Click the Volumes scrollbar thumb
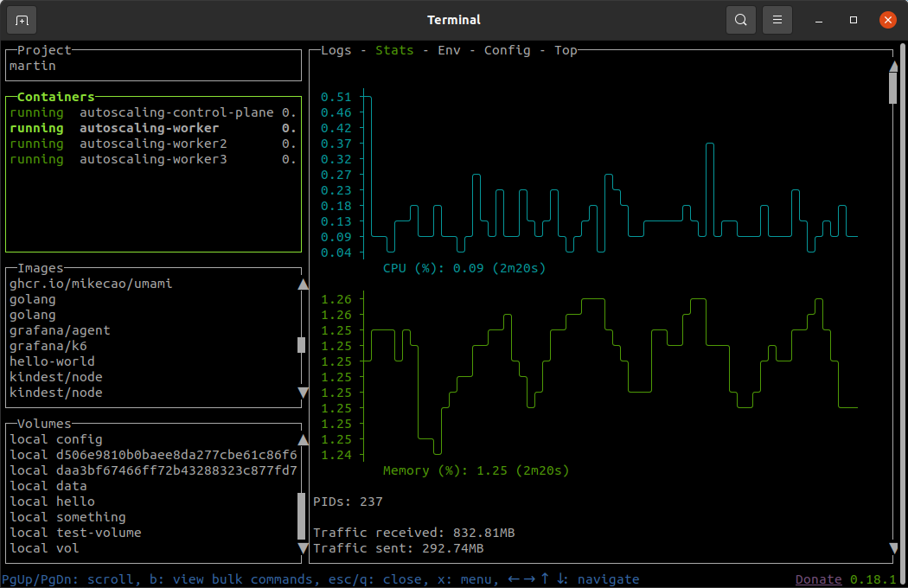Image resolution: width=908 pixels, height=588 pixels. pos(302,516)
